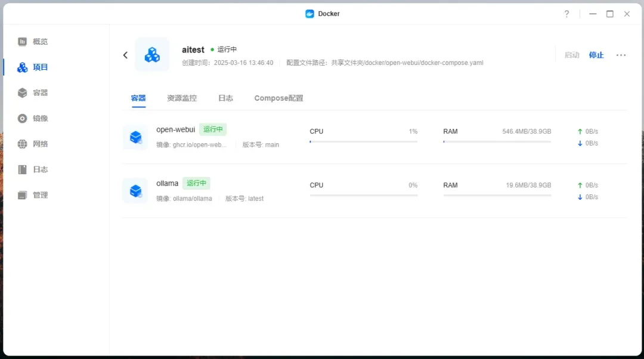The height and width of the screenshot is (359, 644).
Task: Click the image text ghcr.io/open-web...
Action: pos(200,144)
